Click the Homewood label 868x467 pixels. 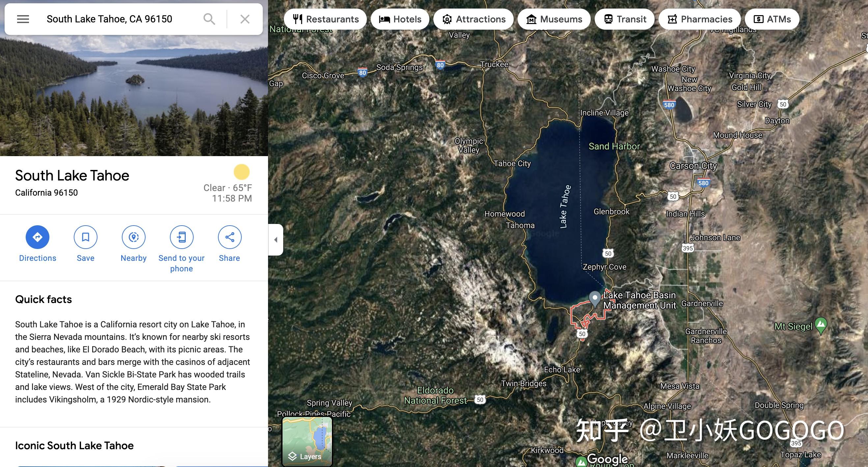point(504,214)
